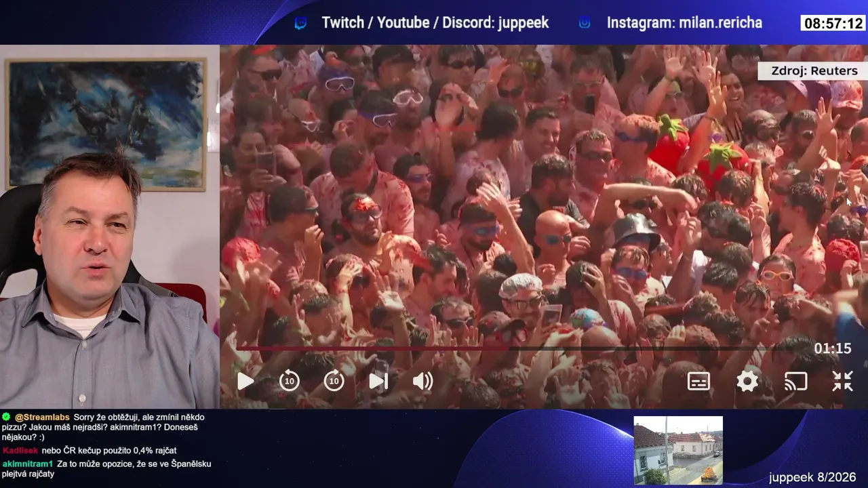Select 'Twitch / Youtube / Discord: juppeek' text
The width and height of the screenshot is (868, 488).
(435, 23)
